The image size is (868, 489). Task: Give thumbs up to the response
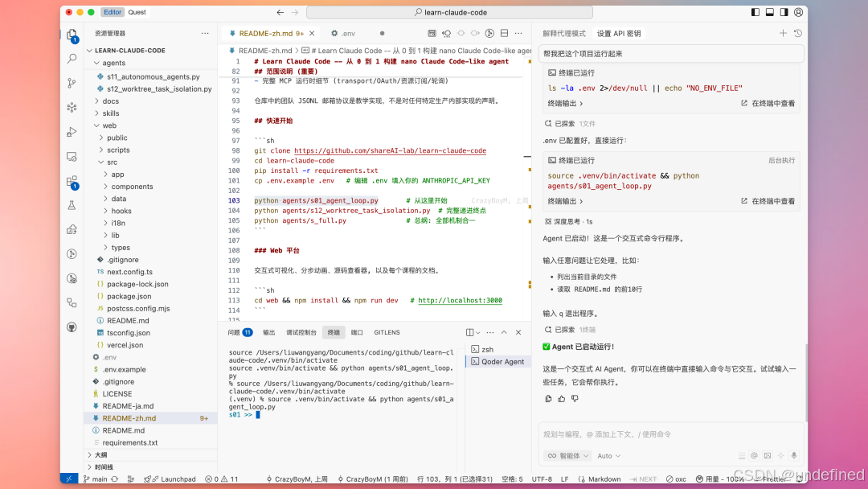coord(562,398)
